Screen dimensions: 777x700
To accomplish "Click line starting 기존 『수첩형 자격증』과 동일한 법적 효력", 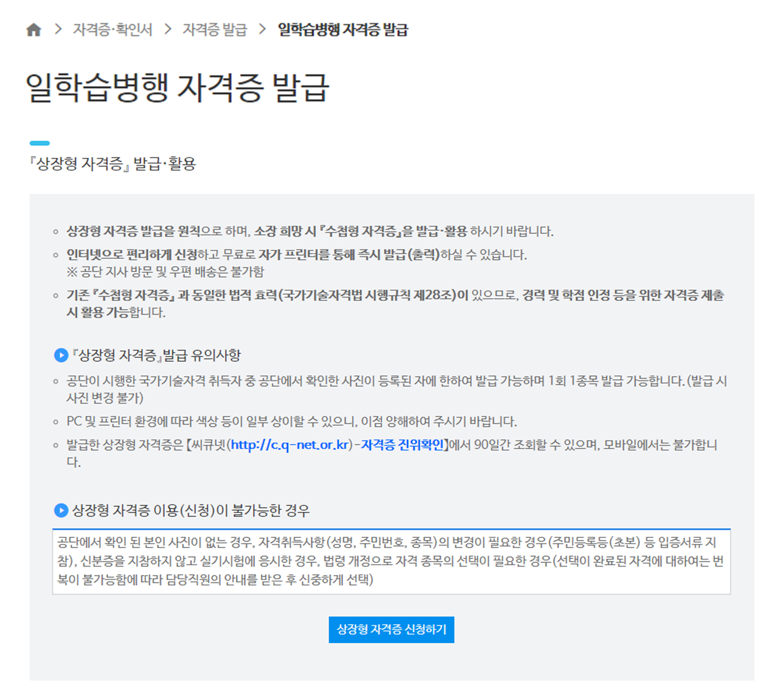I will [395, 304].
